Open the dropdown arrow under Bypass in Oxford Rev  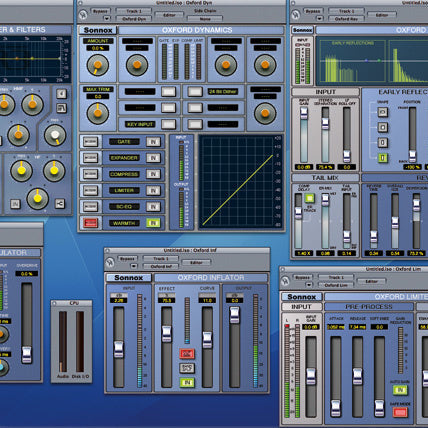[x=319, y=18]
